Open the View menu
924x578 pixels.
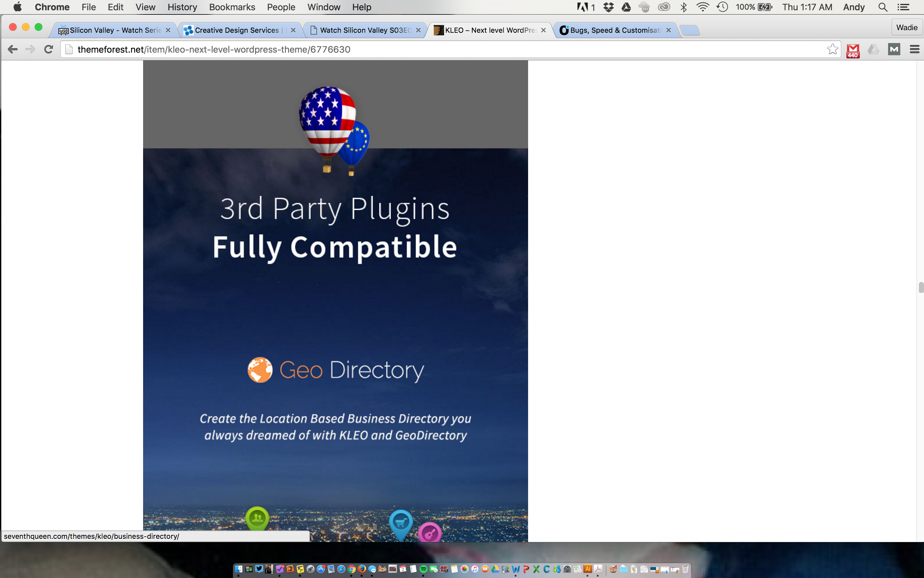pos(145,7)
